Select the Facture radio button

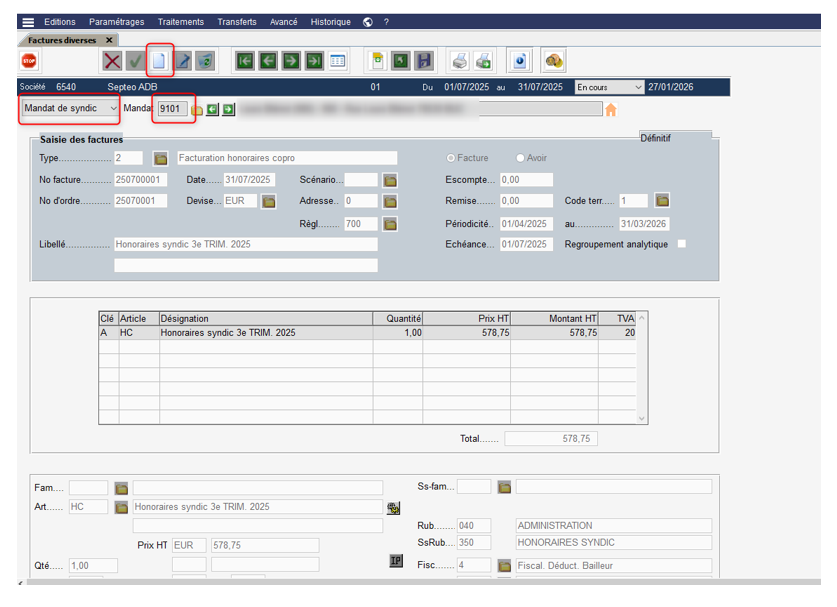(452, 158)
